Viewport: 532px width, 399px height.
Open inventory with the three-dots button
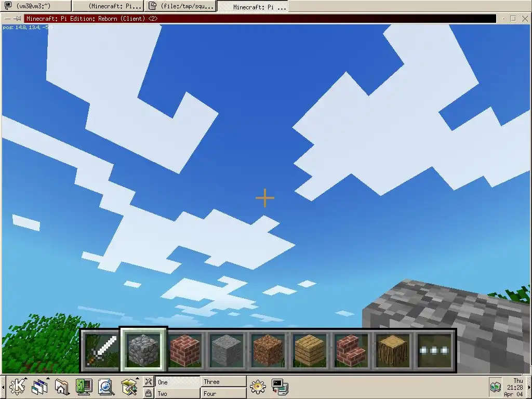click(434, 350)
